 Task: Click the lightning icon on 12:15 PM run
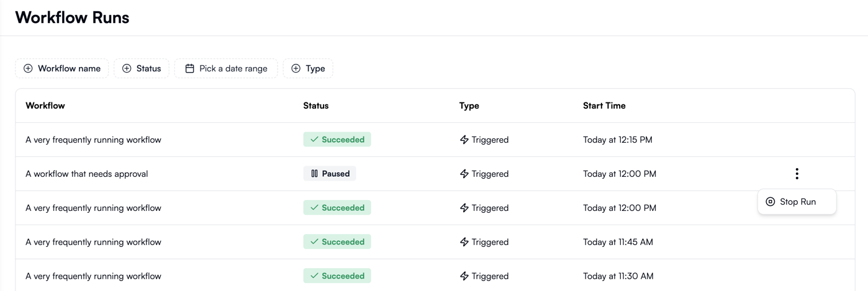click(464, 140)
